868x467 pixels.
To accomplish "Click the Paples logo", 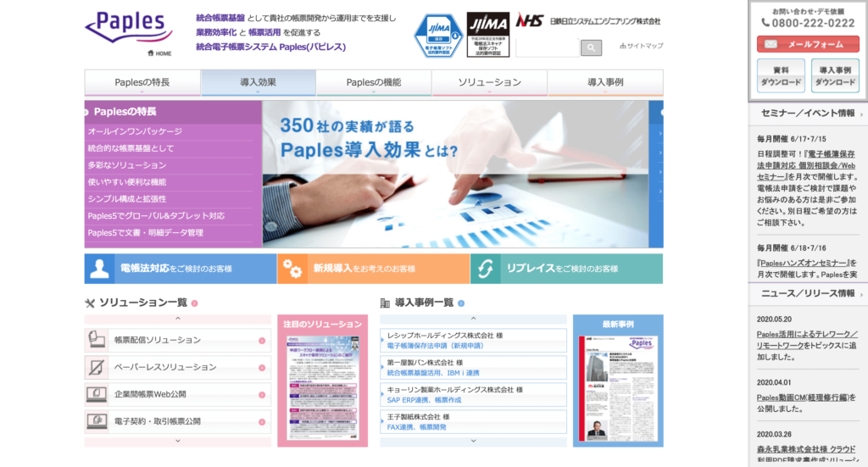I will pyautogui.click(x=129, y=26).
